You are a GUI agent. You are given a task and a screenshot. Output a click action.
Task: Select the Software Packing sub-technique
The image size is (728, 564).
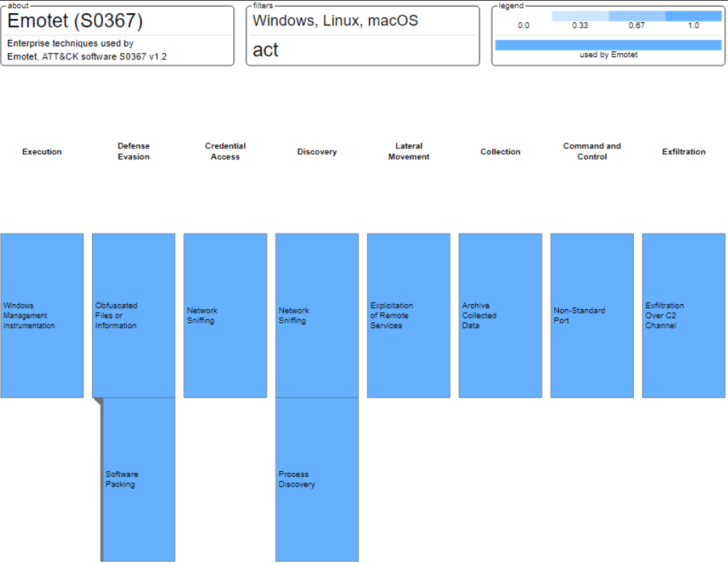[139, 479]
